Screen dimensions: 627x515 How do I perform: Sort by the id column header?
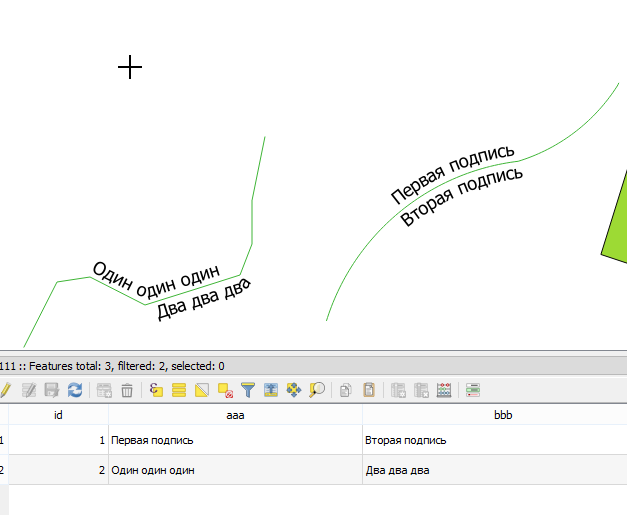(x=58, y=415)
